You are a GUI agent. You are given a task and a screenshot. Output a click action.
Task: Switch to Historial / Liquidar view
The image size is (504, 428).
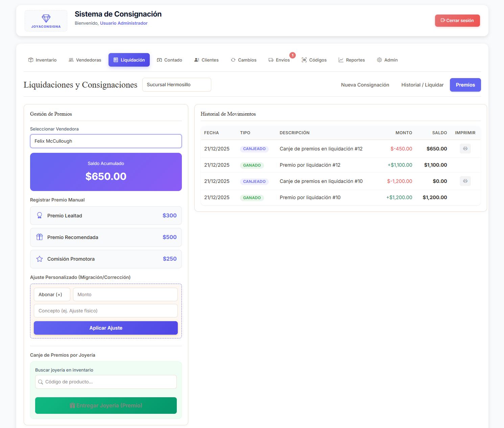pos(422,85)
